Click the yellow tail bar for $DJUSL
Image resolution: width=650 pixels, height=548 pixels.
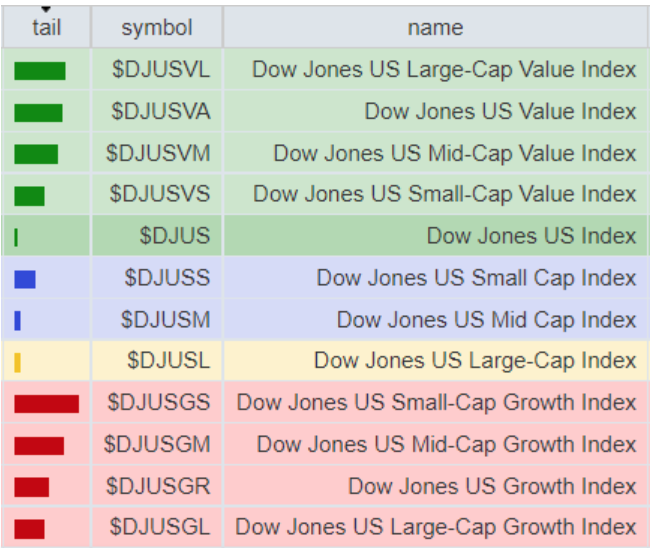point(18,362)
